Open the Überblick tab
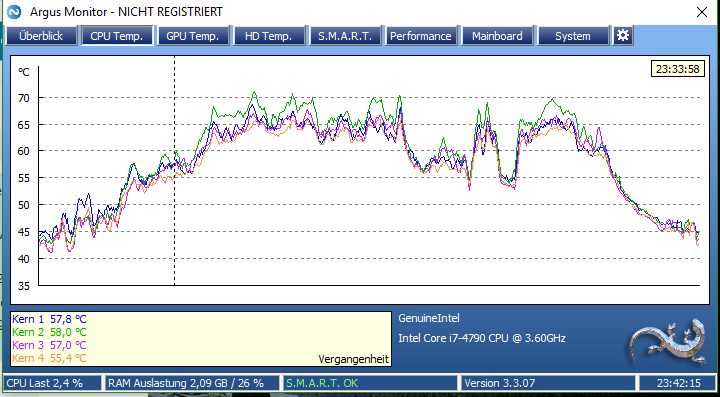The height and width of the screenshot is (397, 720). [x=41, y=36]
